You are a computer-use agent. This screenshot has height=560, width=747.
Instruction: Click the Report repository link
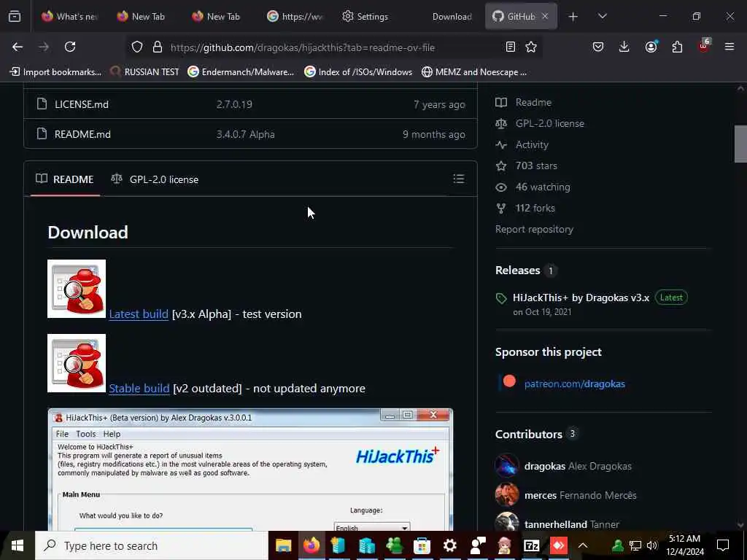coord(534,229)
